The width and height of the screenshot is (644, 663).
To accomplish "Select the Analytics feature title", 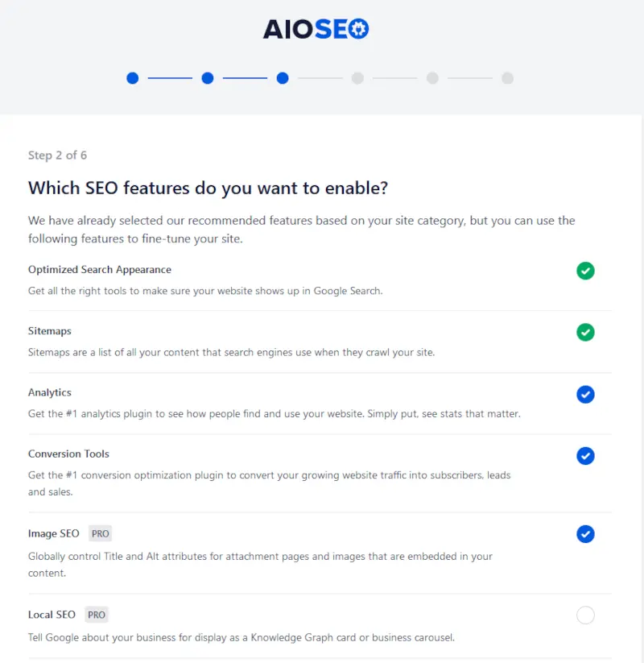I will coord(49,392).
